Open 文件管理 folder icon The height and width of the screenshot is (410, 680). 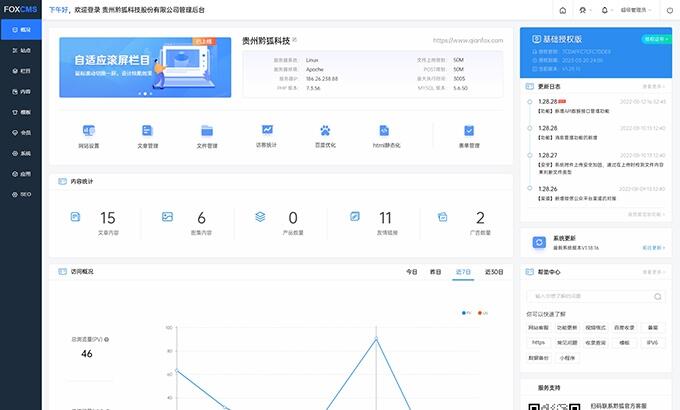pos(207,131)
